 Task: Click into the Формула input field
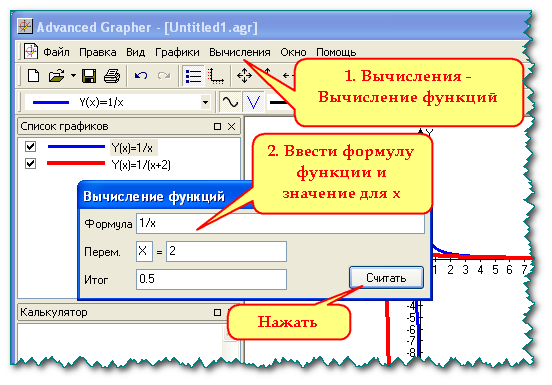coord(280,223)
